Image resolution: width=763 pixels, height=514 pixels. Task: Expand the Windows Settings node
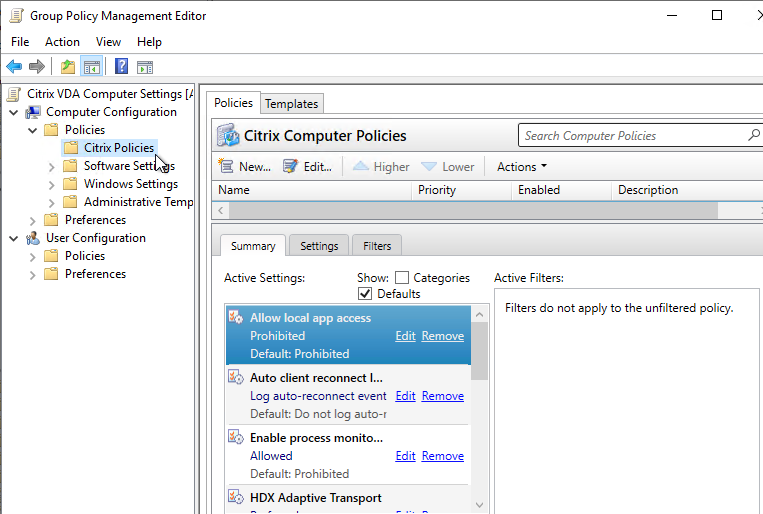click(x=52, y=185)
